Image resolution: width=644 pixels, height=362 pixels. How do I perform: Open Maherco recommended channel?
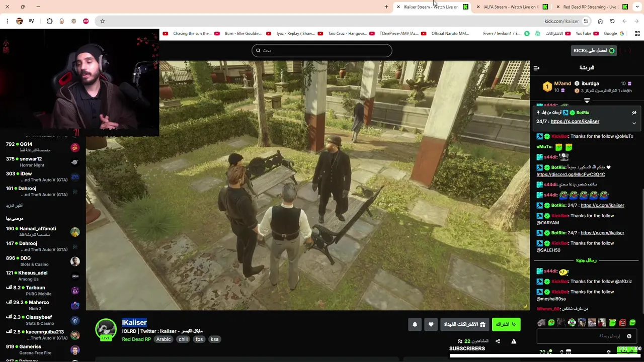43,305
